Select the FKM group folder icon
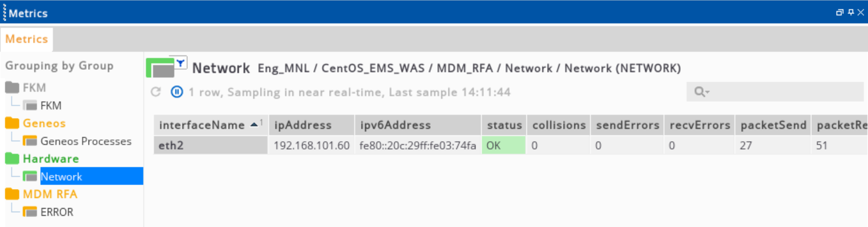The height and width of the screenshot is (227, 868). coord(12,87)
